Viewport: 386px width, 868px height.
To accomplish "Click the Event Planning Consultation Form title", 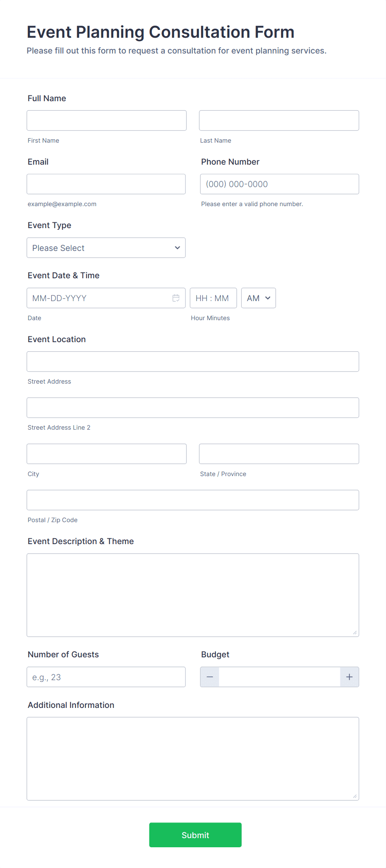I will 161,32.
